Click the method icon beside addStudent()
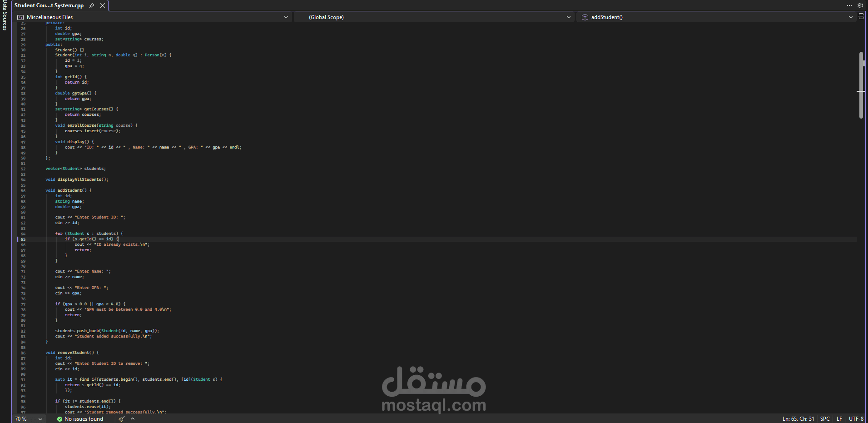 coord(585,17)
